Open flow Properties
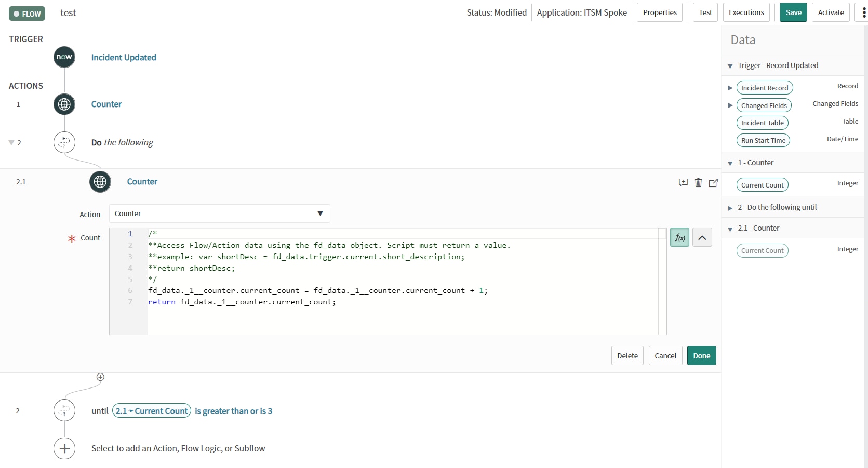Image resolution: width=868 pixels, height=468 pixels. pos(660,12)
